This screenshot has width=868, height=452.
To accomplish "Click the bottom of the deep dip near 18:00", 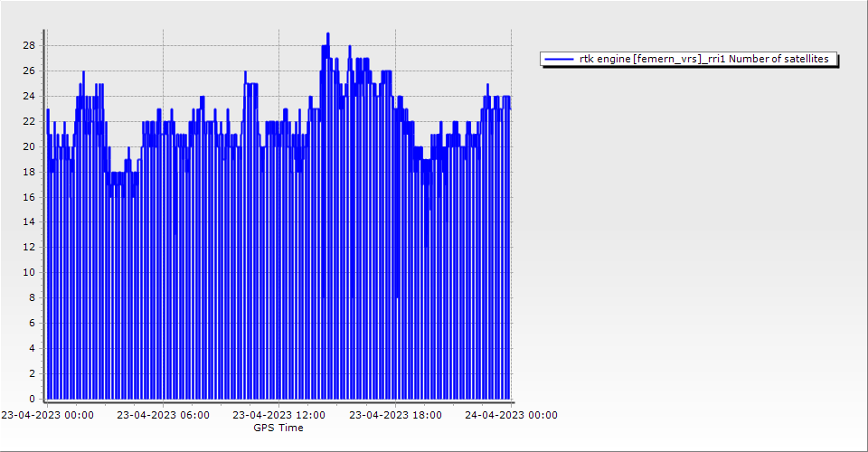I will click(x=397, y=296).
